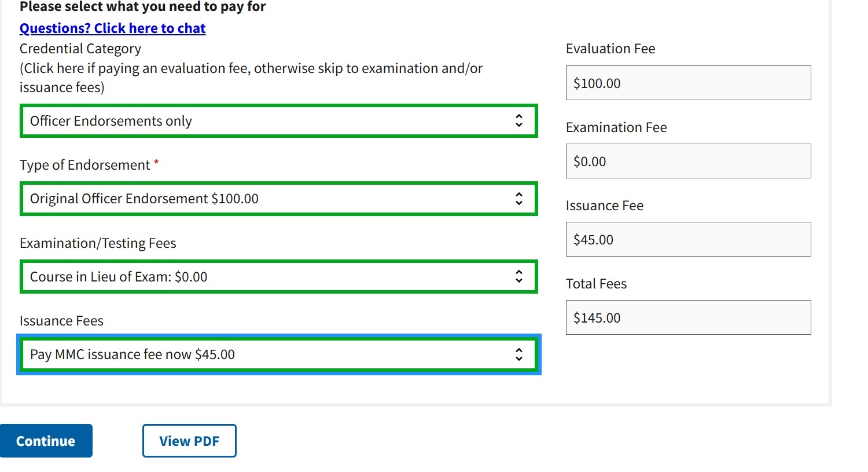Open the "Course in Lieu of Exam" dropdown
The height and width of the screenshot is (472, 868).
pyautogui.click(x=266, y=277)
